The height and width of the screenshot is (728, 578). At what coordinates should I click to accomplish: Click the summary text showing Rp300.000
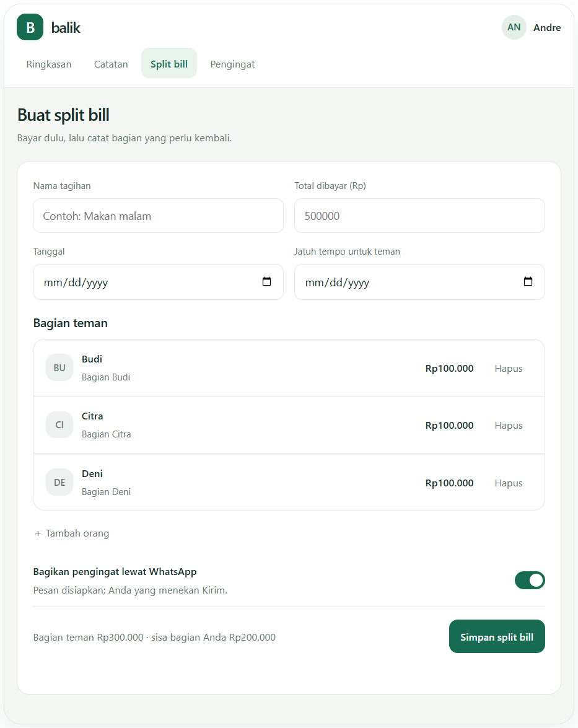(x=155, y=638)
